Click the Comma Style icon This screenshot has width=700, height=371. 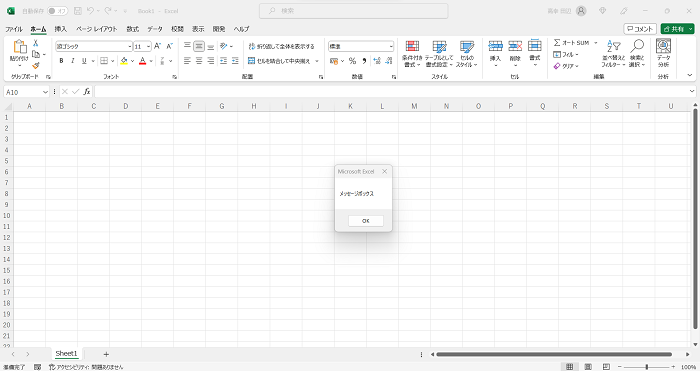[364, 61]
